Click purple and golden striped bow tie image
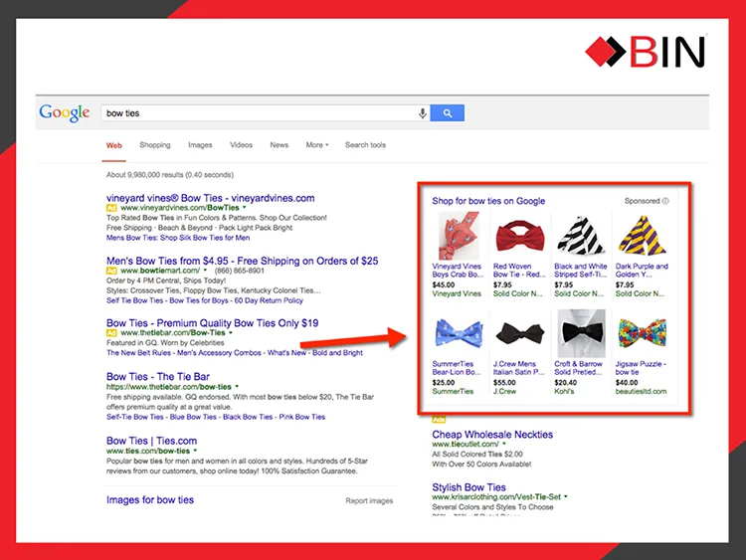Screen dimensions: 746x560 [642, 236]
